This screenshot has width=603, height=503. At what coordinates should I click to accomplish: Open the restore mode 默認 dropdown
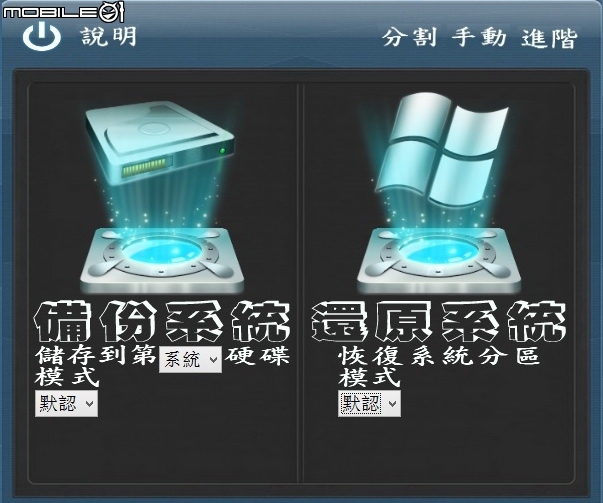(369, 404)
